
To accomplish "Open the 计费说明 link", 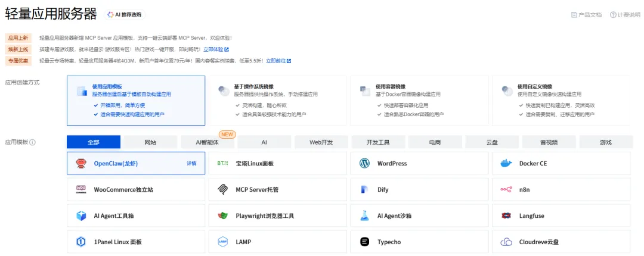I will tap(625, 15).
